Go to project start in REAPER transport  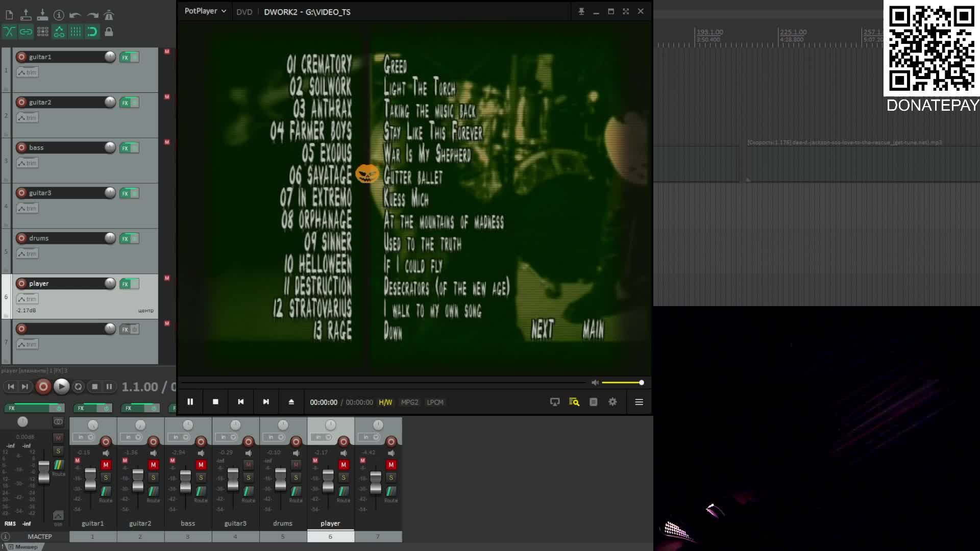11,387
